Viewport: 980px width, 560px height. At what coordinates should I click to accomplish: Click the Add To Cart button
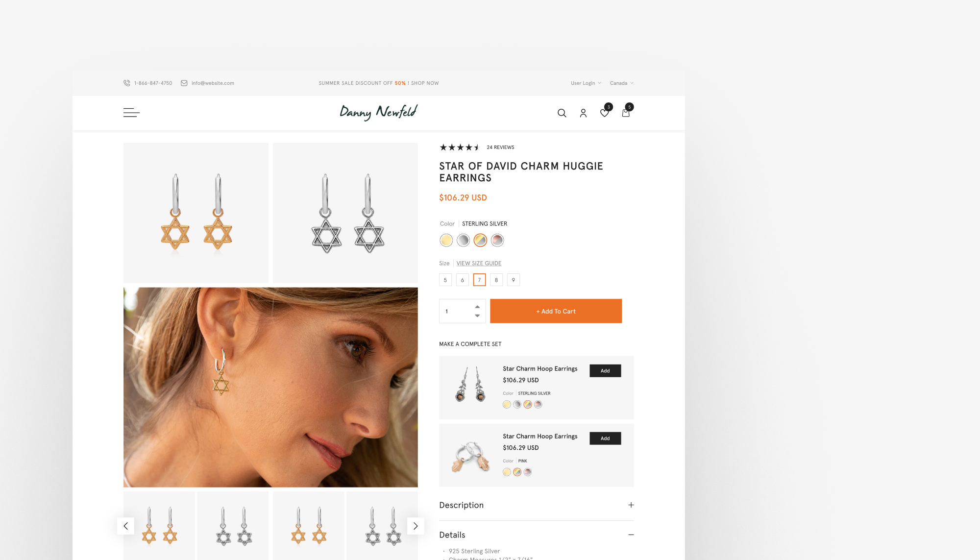click(x=556, y=311)
